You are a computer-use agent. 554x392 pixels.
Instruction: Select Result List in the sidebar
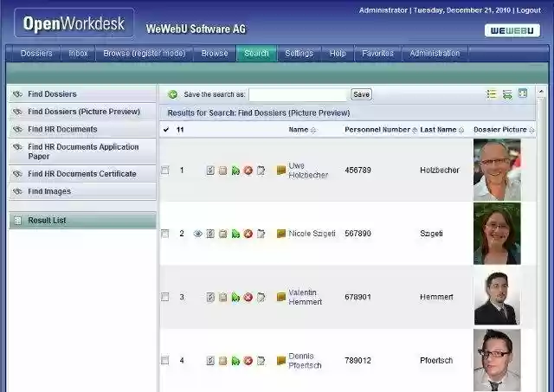coord(82,221)
